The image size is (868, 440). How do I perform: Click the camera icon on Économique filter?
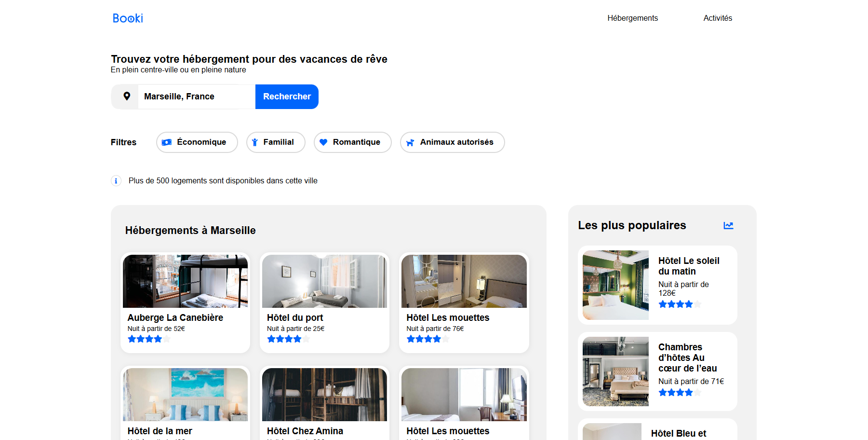tap(167, 142)
